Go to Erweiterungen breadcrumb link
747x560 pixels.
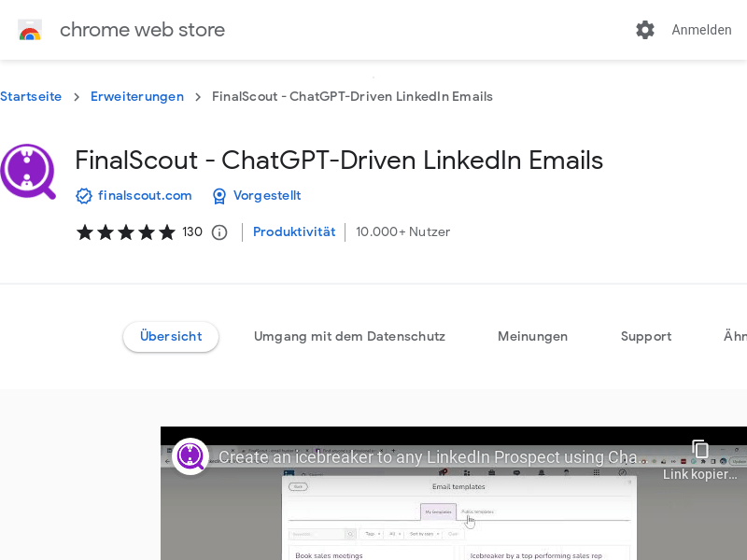pyautogui.click(x=137, y=97)
